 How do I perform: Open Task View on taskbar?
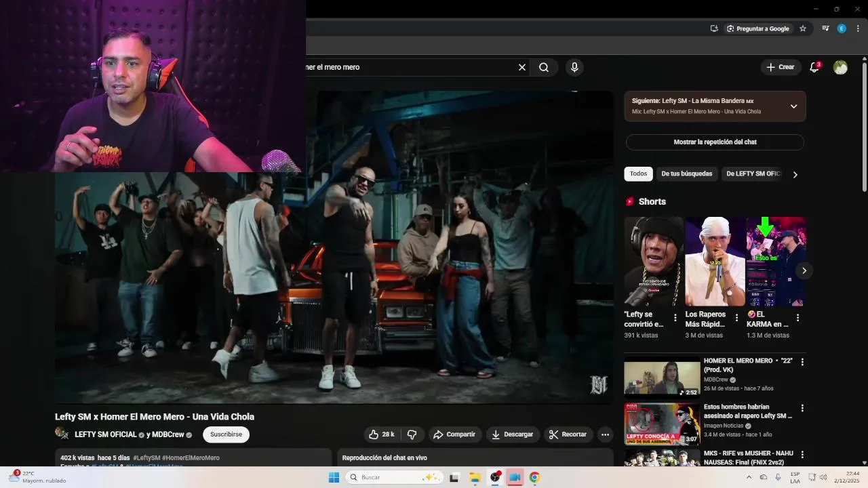[454, 477]
